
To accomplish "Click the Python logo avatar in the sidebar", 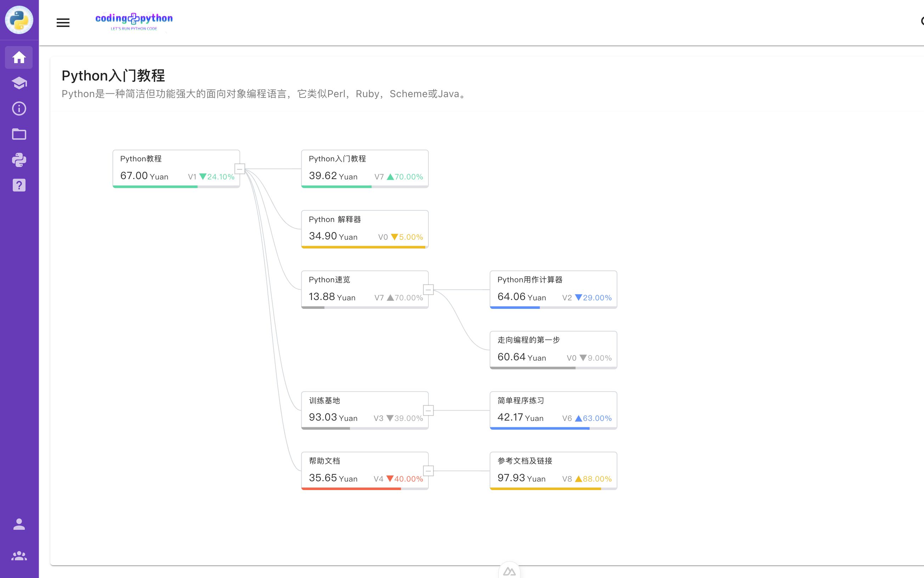I will pyautogui.click(x=19, y=20).
